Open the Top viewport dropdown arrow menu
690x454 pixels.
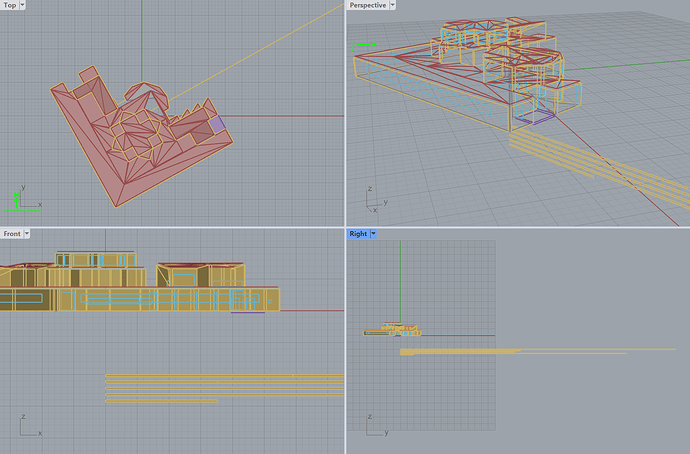point(23,5)
